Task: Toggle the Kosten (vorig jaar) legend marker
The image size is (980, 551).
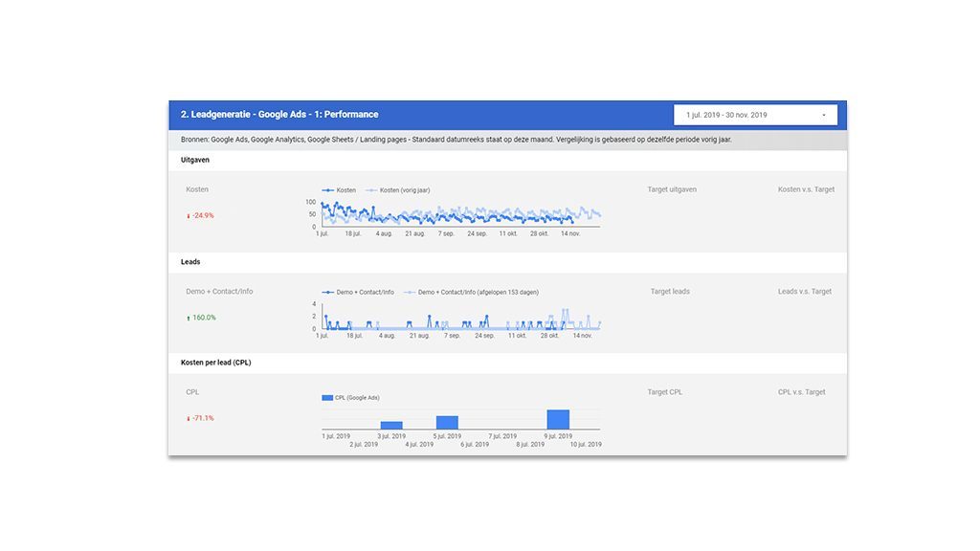Action: tap(371, 190)
